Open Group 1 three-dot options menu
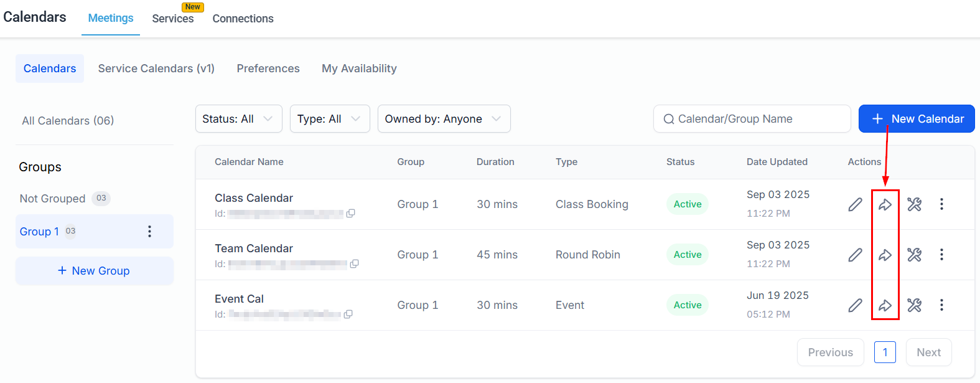This screenshot has width=980, height=383. click(x=149, y=232)
